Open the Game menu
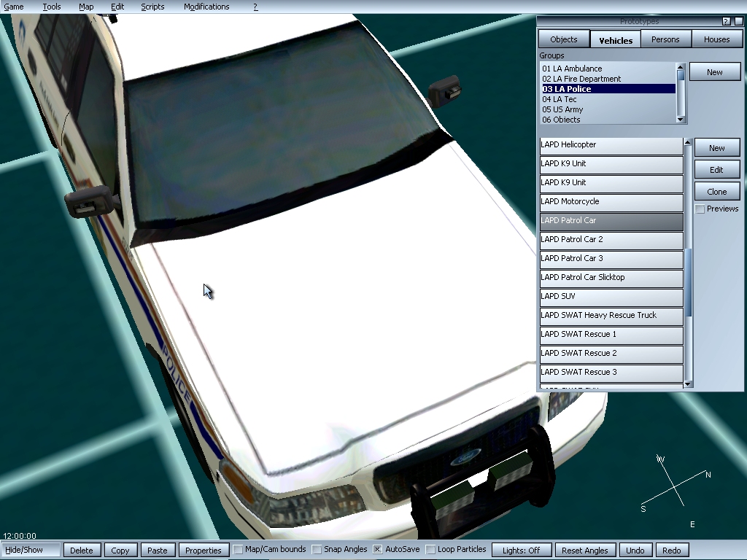Image resolution: width=747 pixels, height=560 pixels. [14, 7]
